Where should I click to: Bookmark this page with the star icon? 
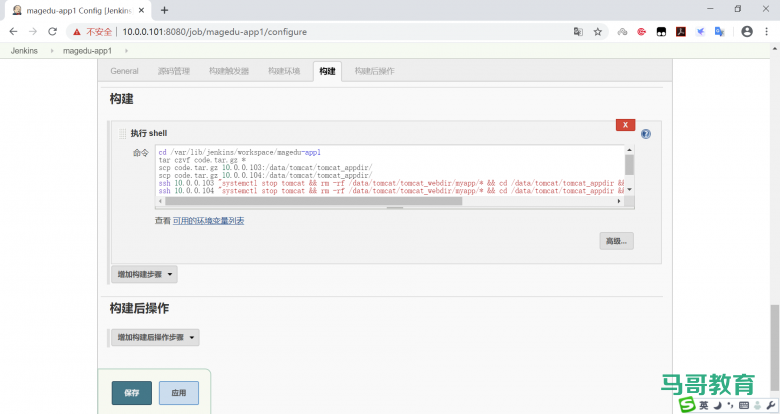click(597, 32)
